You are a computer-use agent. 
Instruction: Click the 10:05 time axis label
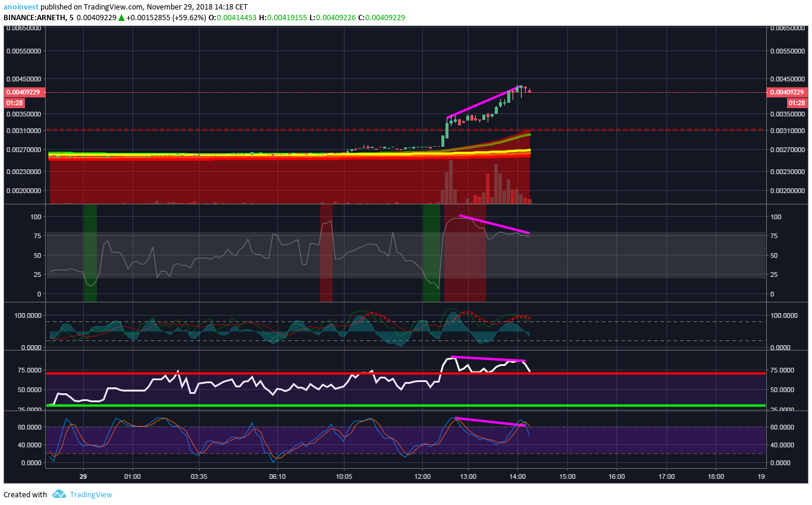(344, 476)
